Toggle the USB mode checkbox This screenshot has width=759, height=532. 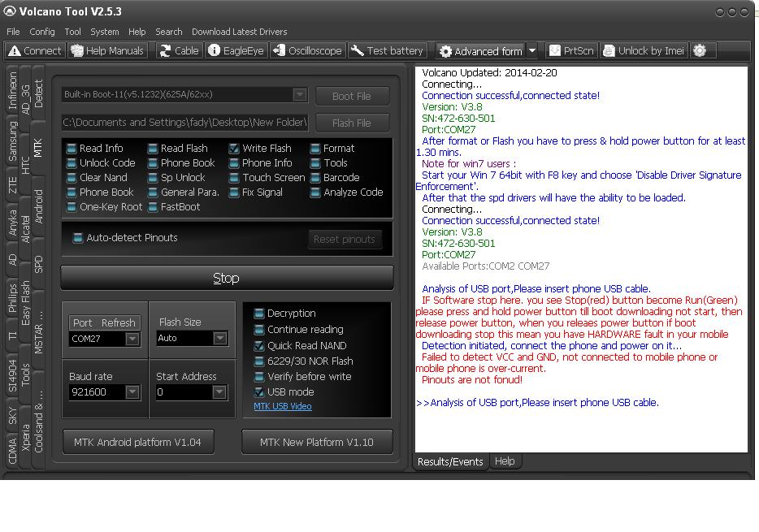click(259, 391)
